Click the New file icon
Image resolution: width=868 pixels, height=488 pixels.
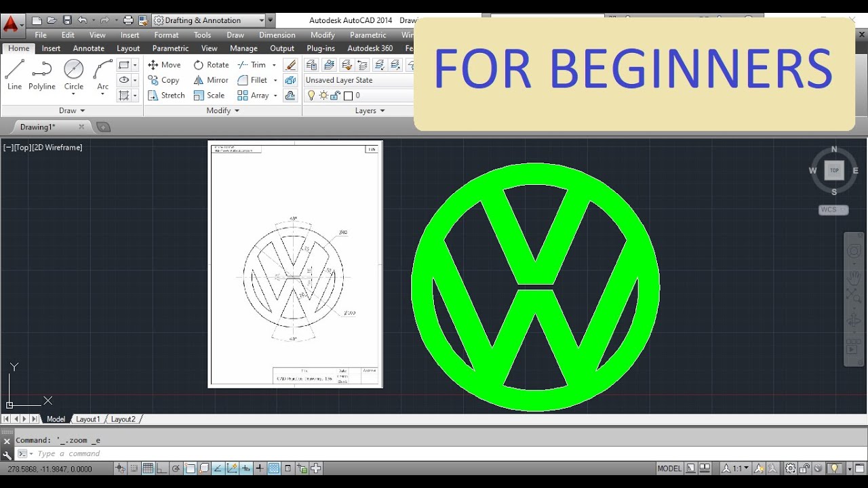(37, 20)
